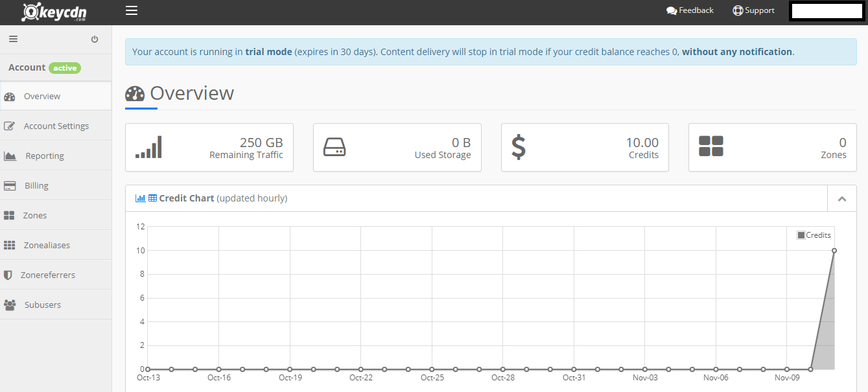
Task: Click the Oct-13 data point on chart
Action: tap(148, 369)
